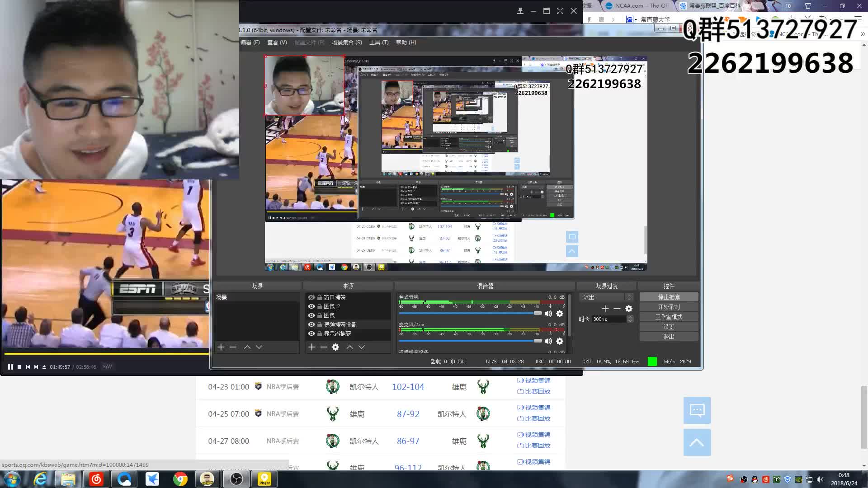Click the 时长 duration stepper arrows
Screen dimensions: 868x488
pyautogui.click(x=630, y=319)
